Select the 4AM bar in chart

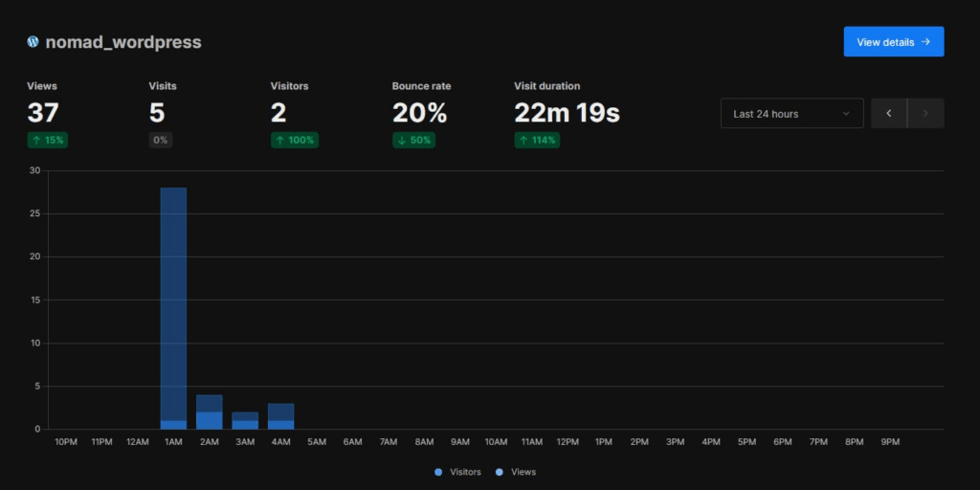click(280, 417)
